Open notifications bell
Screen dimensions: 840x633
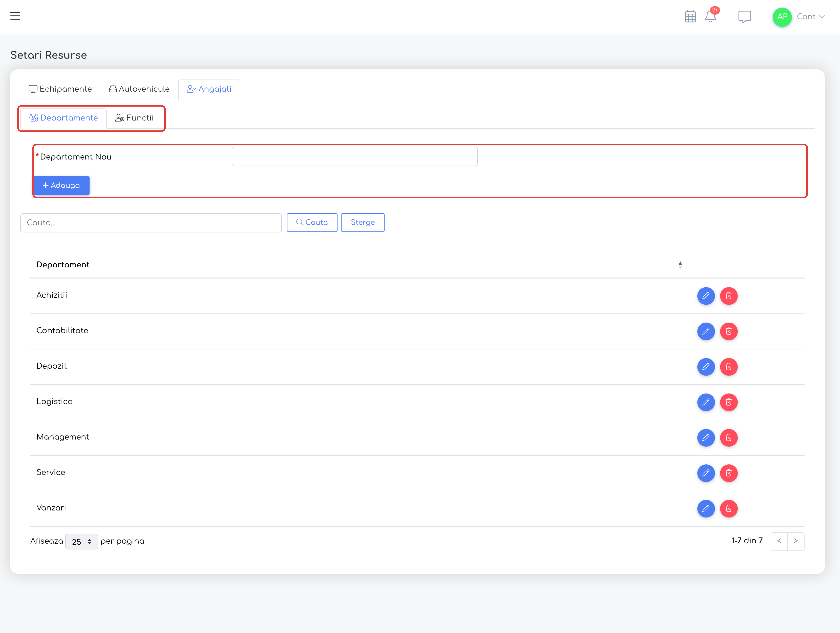710,17
